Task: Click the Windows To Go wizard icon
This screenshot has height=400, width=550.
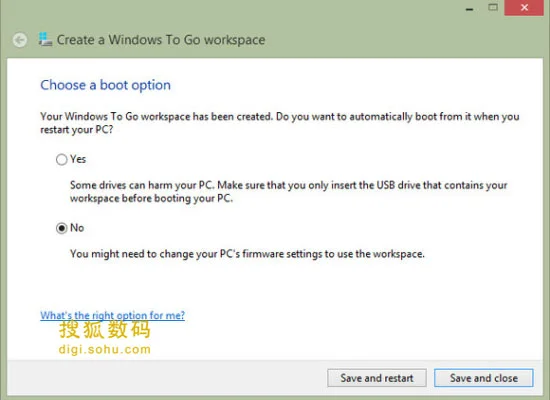Action: tap(45, 39)
